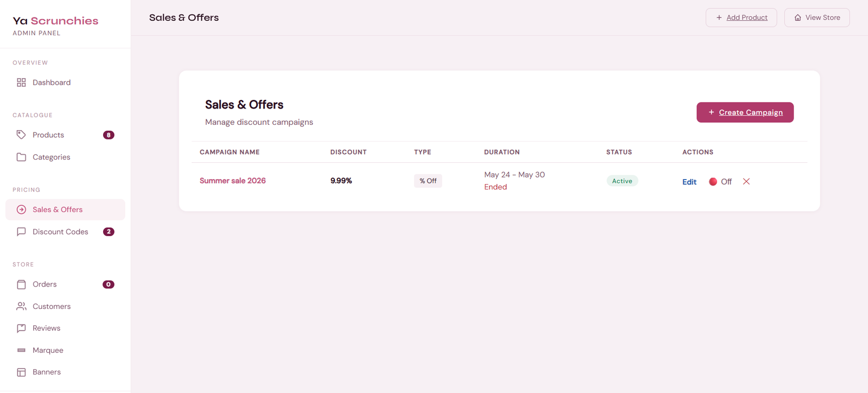Click the Create Campaign link text
The image size is (868, 393).
pos(751,112)
